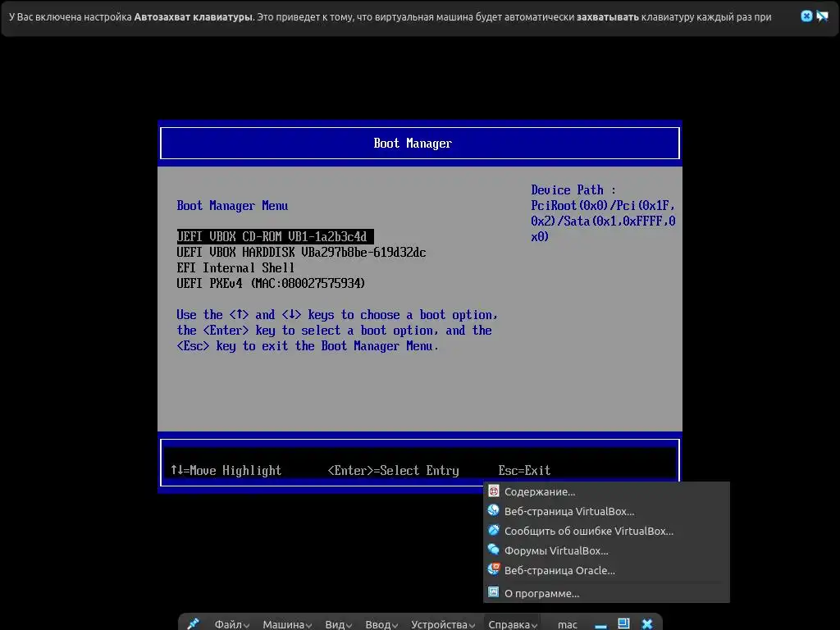Select Сообщить об ошибке VirtualBox…
The height and width of the screenshot is (630, 840).
[x=606, y=532]
